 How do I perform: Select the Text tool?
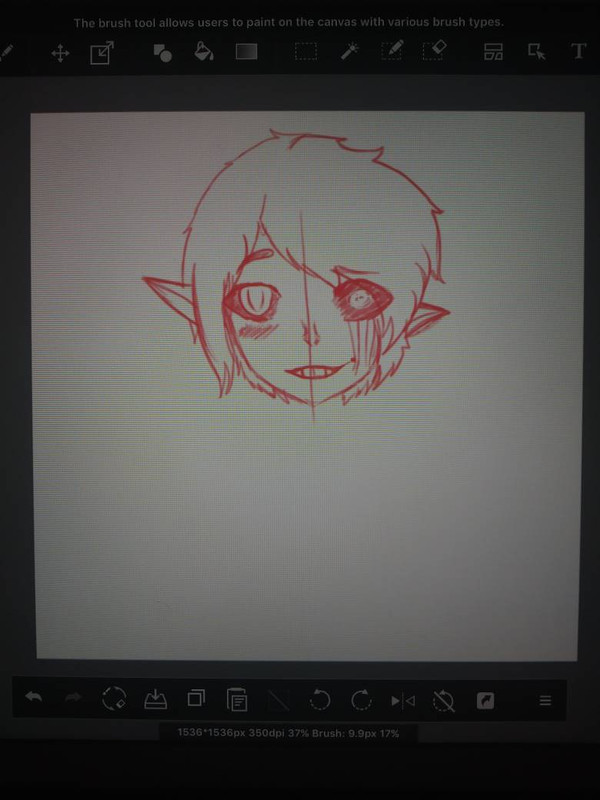[x=578, y=52]
